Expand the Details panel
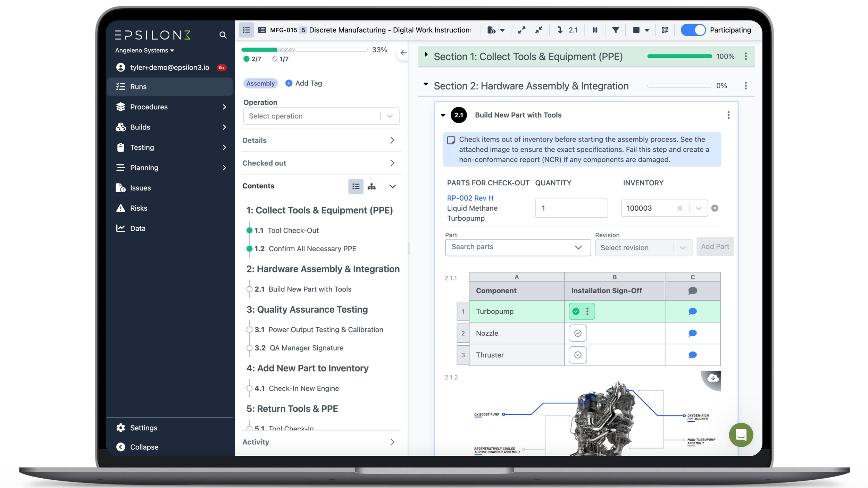868x488 pixels. point(321,140)
